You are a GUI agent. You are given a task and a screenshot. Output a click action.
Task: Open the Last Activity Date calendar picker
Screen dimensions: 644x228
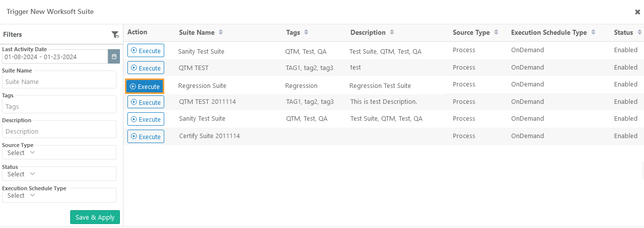tap(114, 57)
